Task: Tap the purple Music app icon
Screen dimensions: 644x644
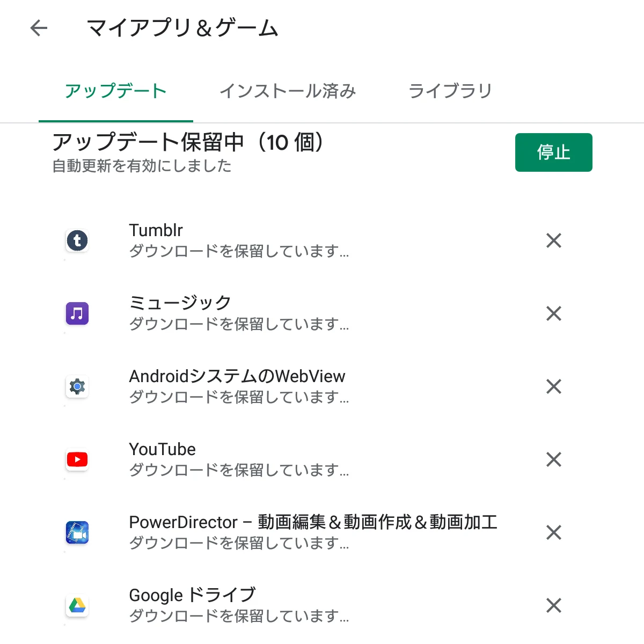Action: point(77,313)
